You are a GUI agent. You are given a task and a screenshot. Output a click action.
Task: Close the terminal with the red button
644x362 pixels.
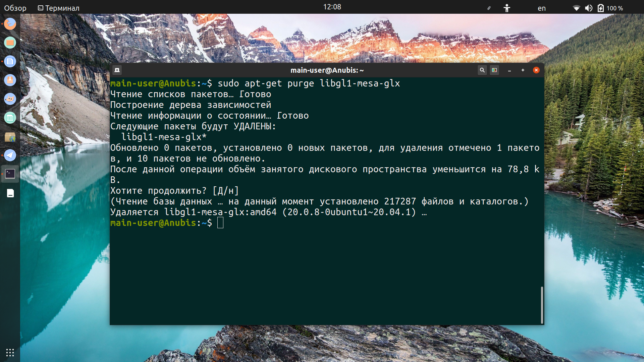tap(536, 70)
